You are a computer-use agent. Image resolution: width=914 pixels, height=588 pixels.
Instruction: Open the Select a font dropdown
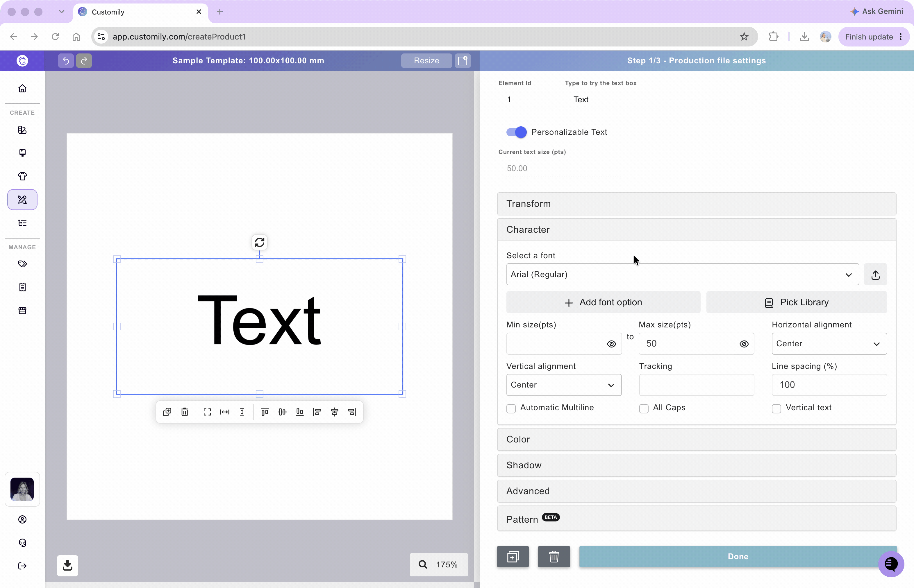tap(682, 275)
